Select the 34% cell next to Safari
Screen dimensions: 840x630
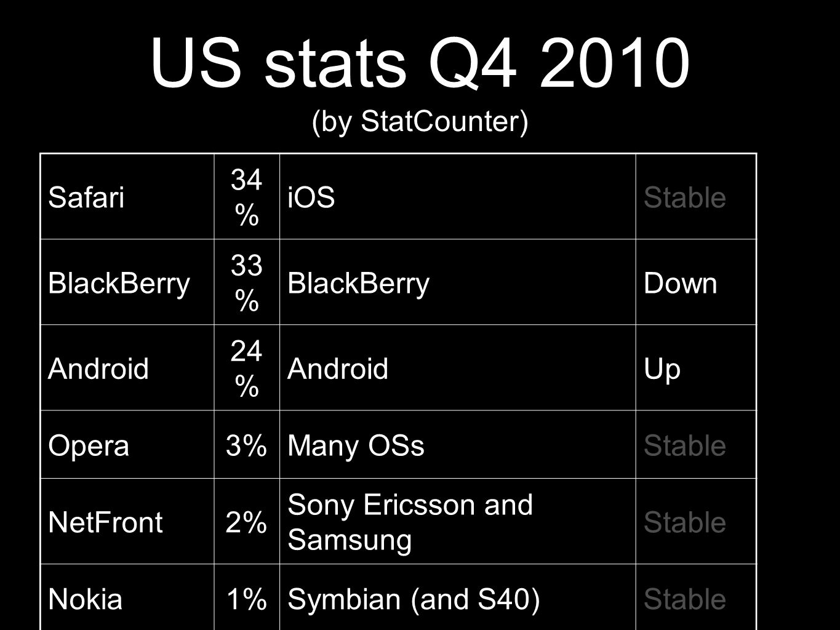(x=247, y=196)
